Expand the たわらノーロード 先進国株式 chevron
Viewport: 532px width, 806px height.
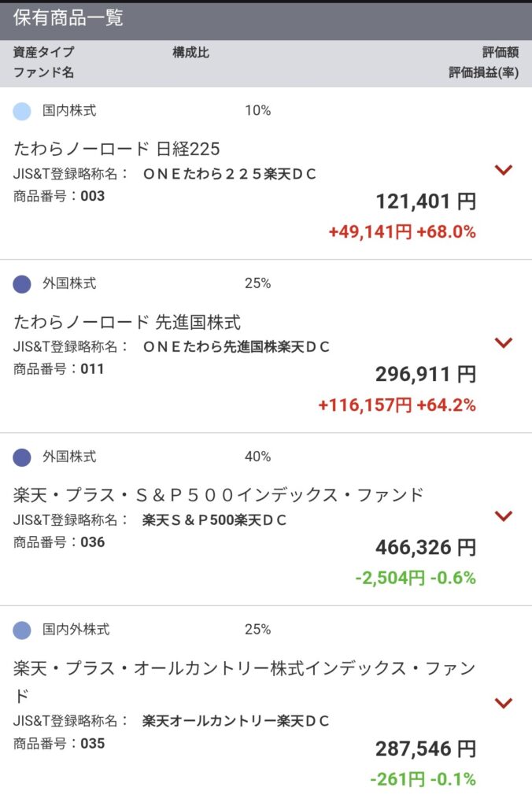(x=503, y=342)
